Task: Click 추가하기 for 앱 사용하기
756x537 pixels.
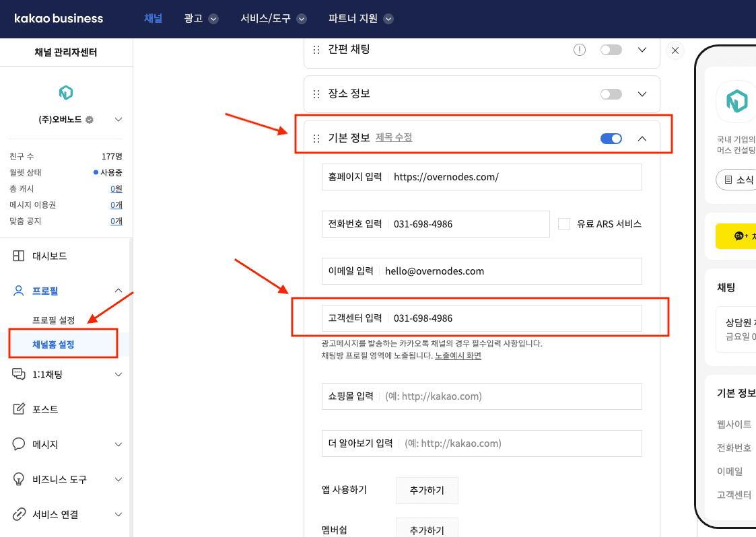Action: (427, 491)
